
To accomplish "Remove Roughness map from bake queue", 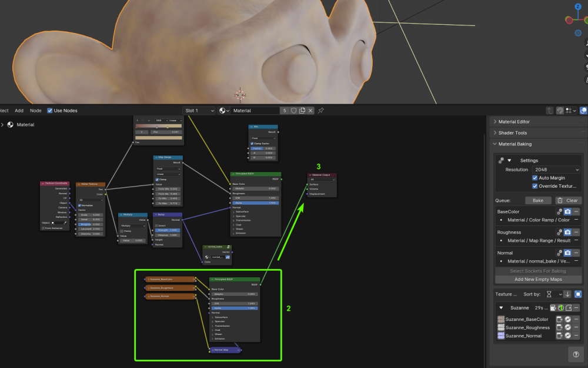I will click(576, 232).
